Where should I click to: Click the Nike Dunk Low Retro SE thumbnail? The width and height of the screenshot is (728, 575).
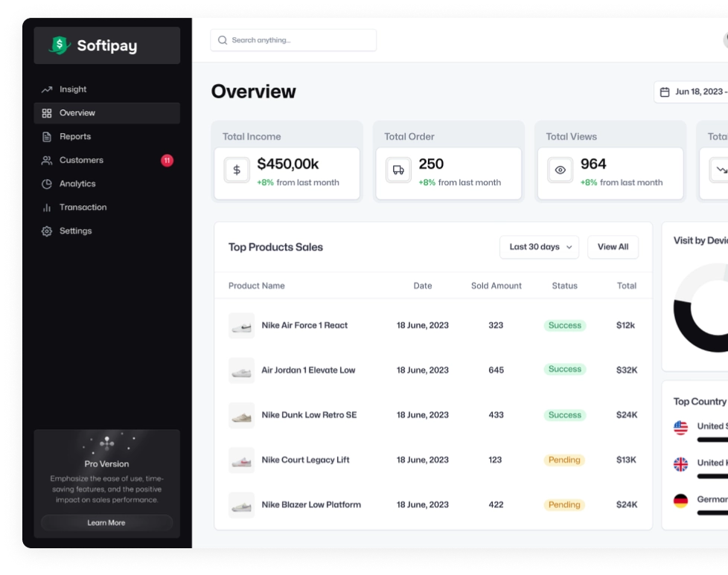pyautogui.click(x=241, y=415)
